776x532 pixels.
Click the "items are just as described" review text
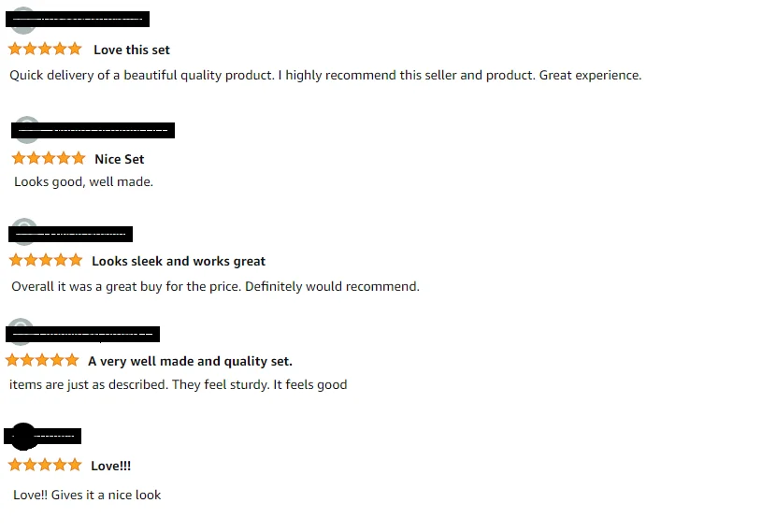[x=178, y=383]
